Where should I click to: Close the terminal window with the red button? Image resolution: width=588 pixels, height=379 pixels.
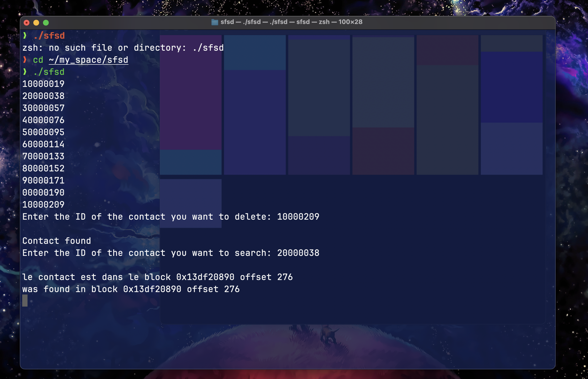click(27, 23)
